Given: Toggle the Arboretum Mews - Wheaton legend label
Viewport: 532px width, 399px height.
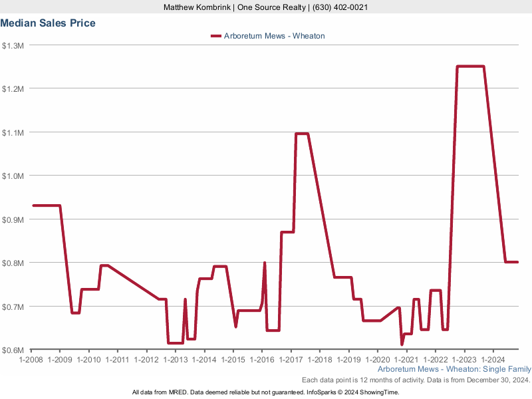Looking at the screenshot, I should [x=273, y=36].
